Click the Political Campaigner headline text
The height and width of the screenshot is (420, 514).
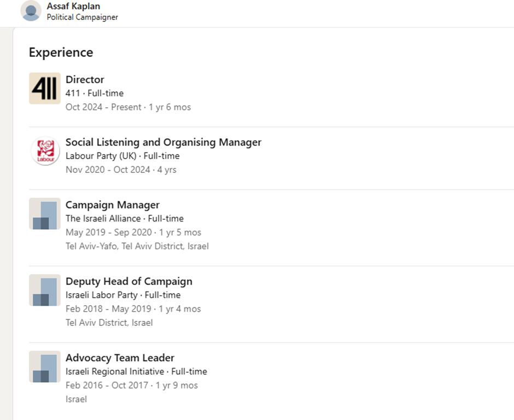click(x=83, y=17)
